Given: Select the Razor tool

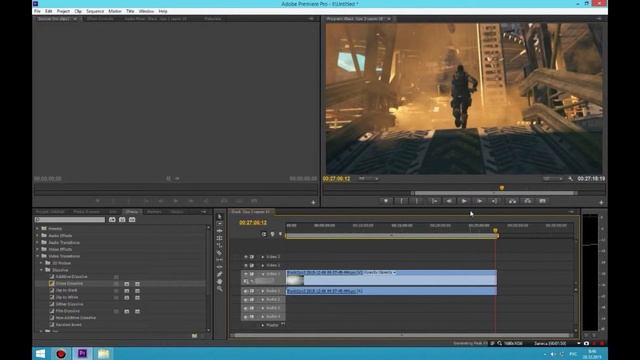Looking at the screenshot, I should [x=220, y=253].
